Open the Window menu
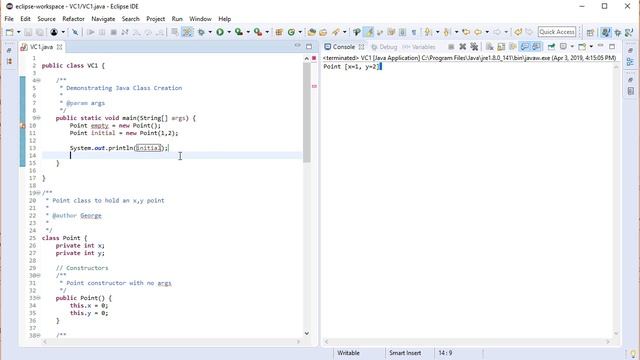 (200, 19)
